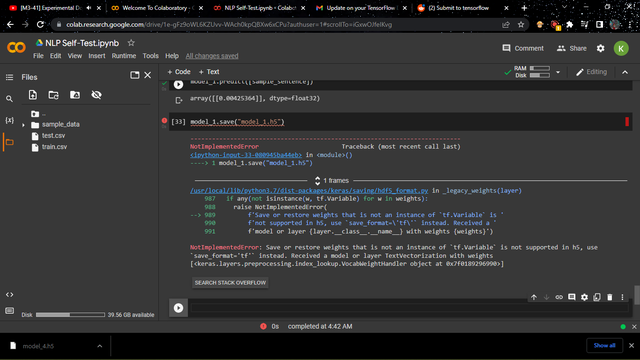Image resolution: width=640 pixels, height=360 pixels.
Task: Open RAM Disk resources dropdown arrow
Action: pos(558,72)
